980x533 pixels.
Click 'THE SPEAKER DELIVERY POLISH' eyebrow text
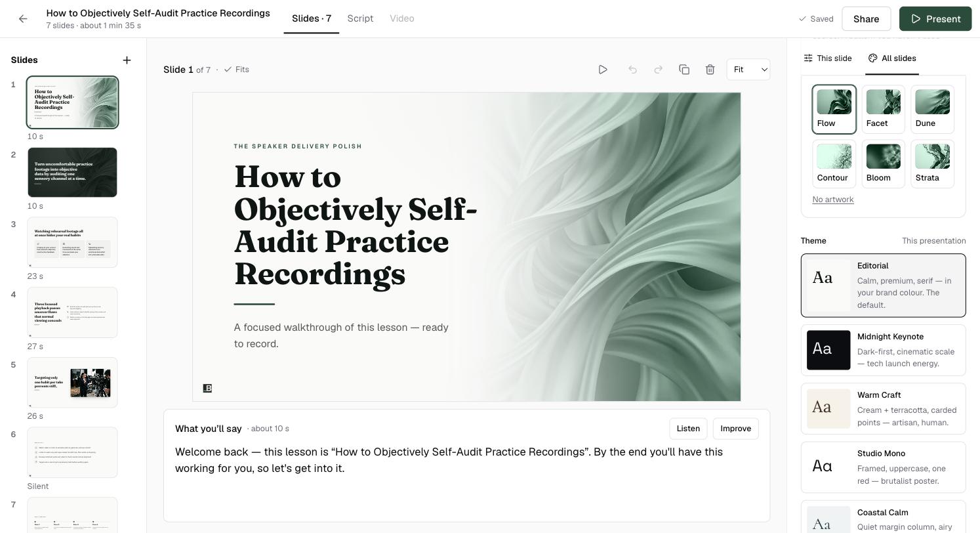(x=298, y=146)
